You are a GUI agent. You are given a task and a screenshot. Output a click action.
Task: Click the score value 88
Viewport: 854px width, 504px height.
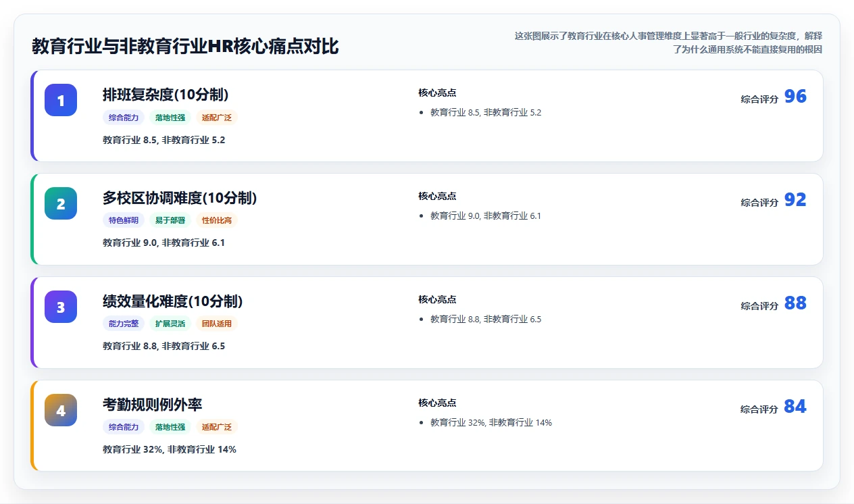795,303
